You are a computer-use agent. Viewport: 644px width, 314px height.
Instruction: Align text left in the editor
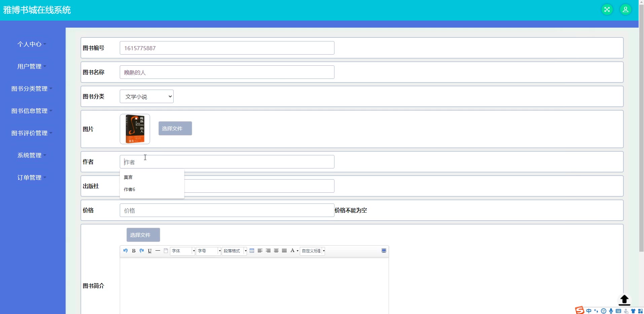click(x=260, y=251)
